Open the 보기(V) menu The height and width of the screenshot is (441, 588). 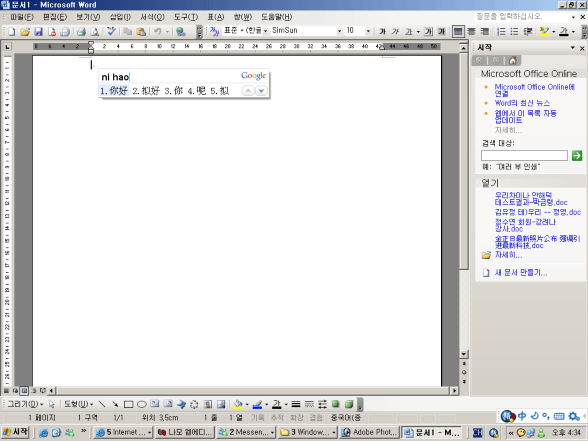(88, 17)
